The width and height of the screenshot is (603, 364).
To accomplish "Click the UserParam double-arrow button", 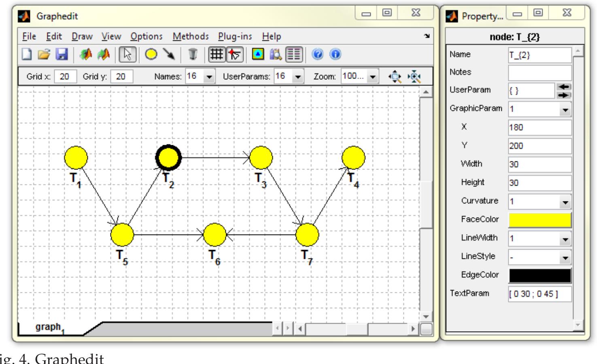I will 564,91.
